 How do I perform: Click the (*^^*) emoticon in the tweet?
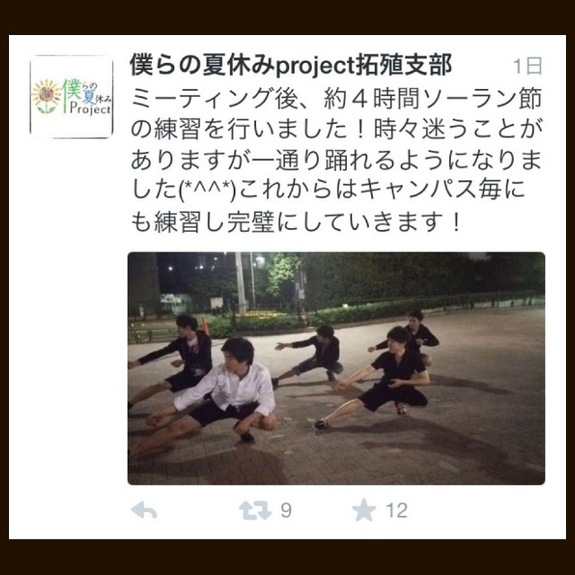click(207, 191)
